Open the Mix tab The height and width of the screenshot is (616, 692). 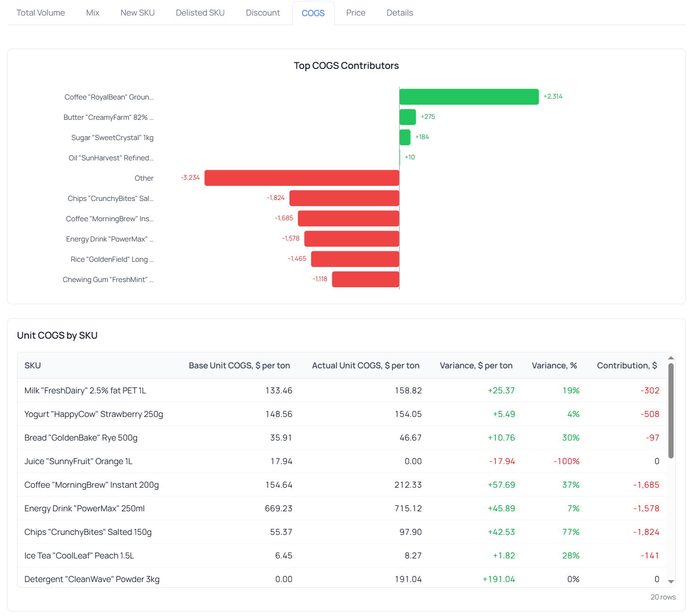(x=92, y=13)
